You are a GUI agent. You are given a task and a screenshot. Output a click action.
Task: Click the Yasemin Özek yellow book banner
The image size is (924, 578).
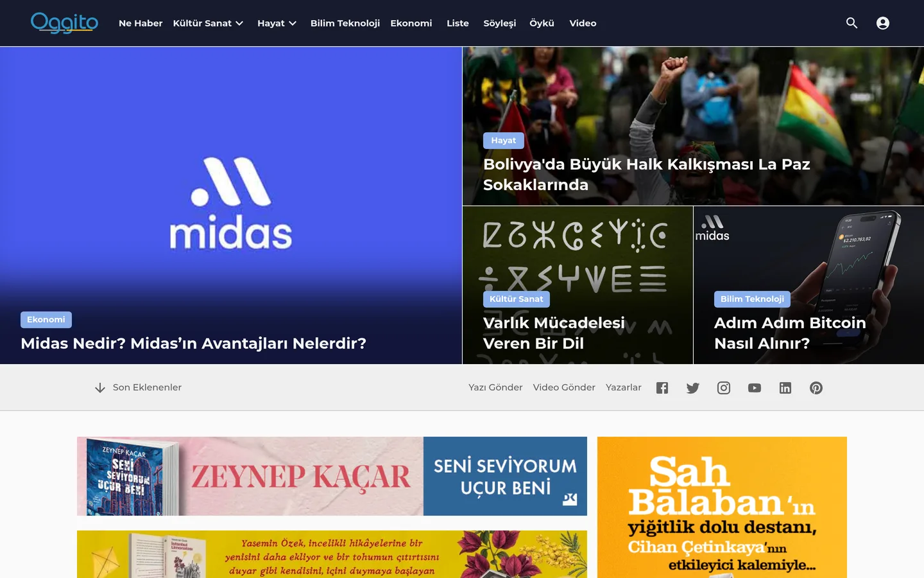pos(332,554)
